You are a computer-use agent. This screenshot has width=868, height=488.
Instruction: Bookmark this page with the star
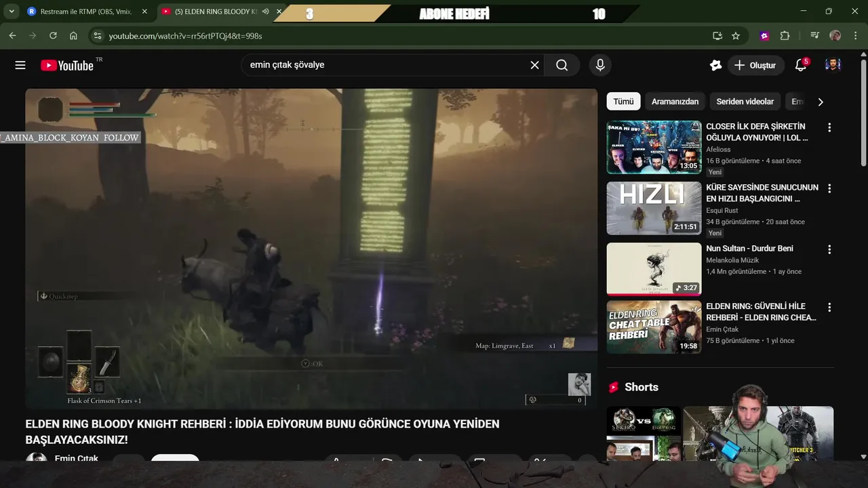click(736, 35)
